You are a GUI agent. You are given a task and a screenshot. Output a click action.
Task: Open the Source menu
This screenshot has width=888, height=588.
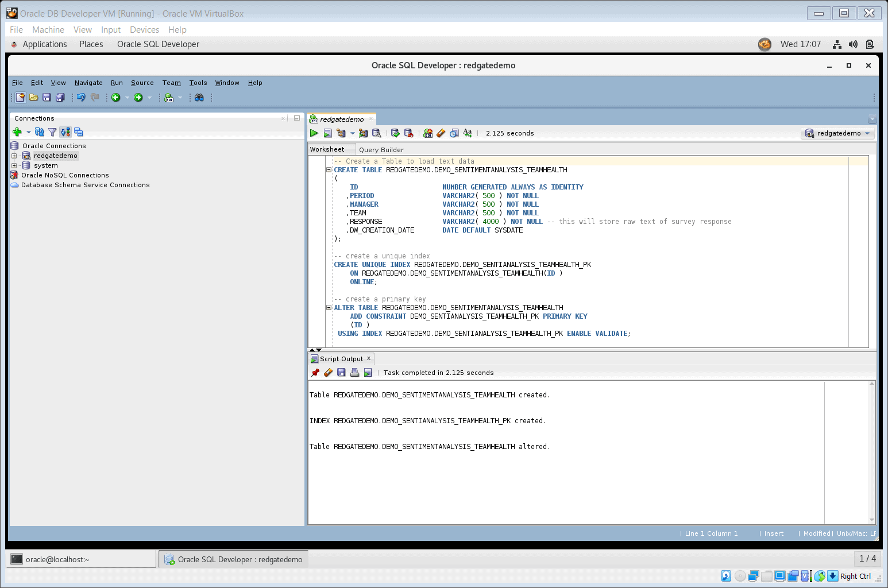[x=142, y=83]
